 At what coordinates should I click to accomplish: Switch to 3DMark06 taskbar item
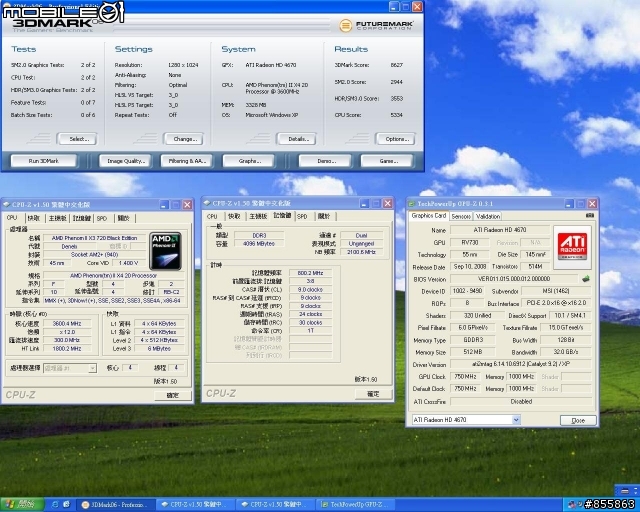coord(116,505)
